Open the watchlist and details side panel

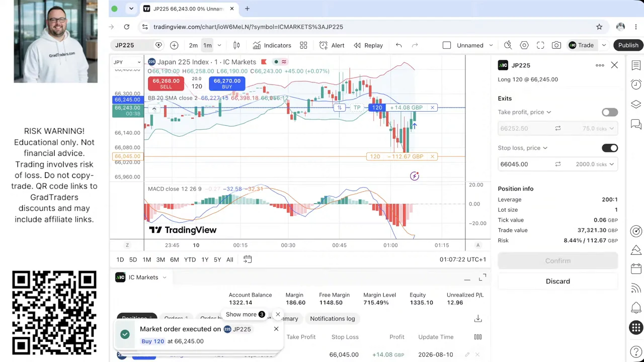pos(636,65)
